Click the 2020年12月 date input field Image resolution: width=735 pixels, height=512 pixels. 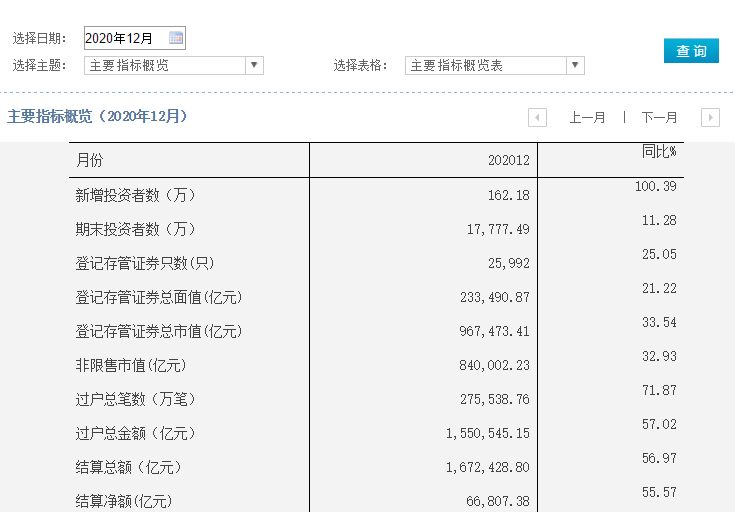[x=124, y=38]
